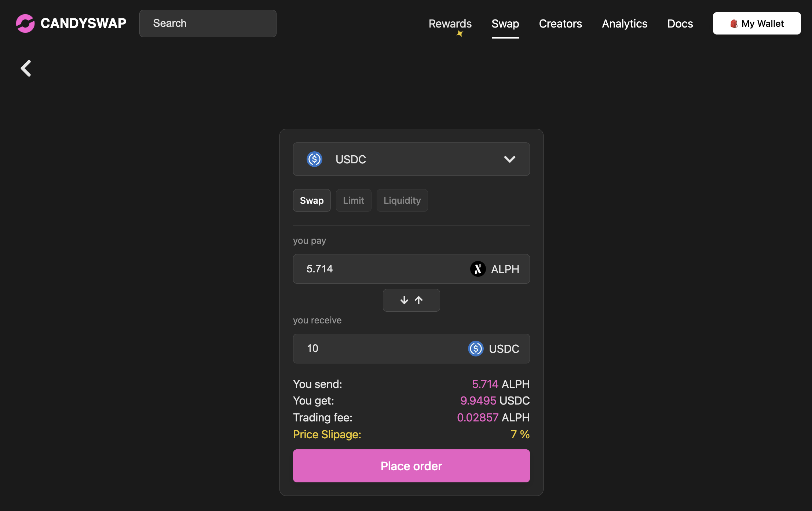The image size is (812, 511).
Task: Click the ALPH token icon in pay field
Action: 478,269
